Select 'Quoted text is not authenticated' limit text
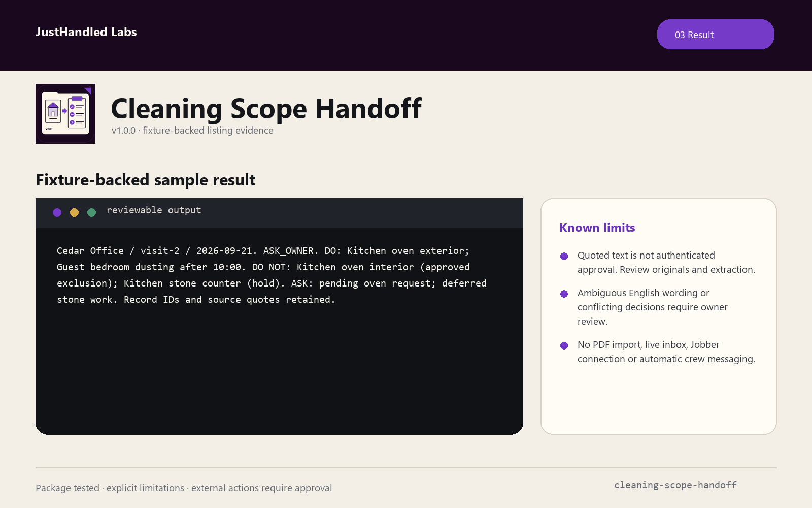812x508 pixels. pos(666,263)
